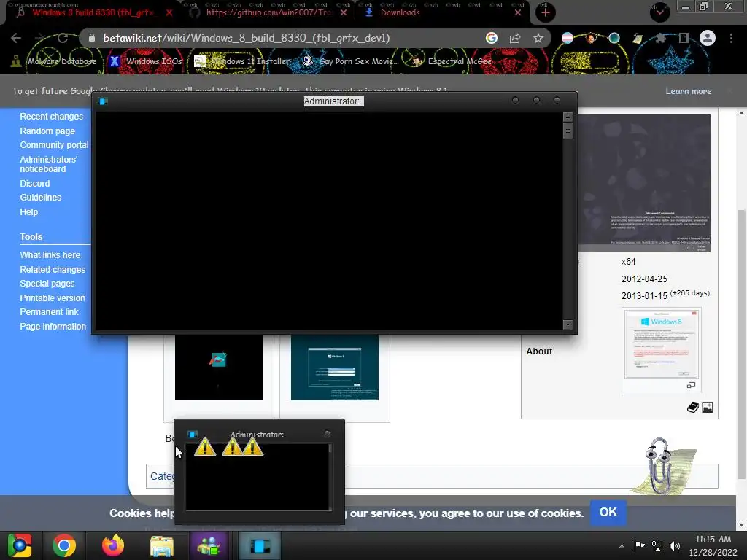
Task: Open Administrators' noticeboard link
Action: pos(48,164)
